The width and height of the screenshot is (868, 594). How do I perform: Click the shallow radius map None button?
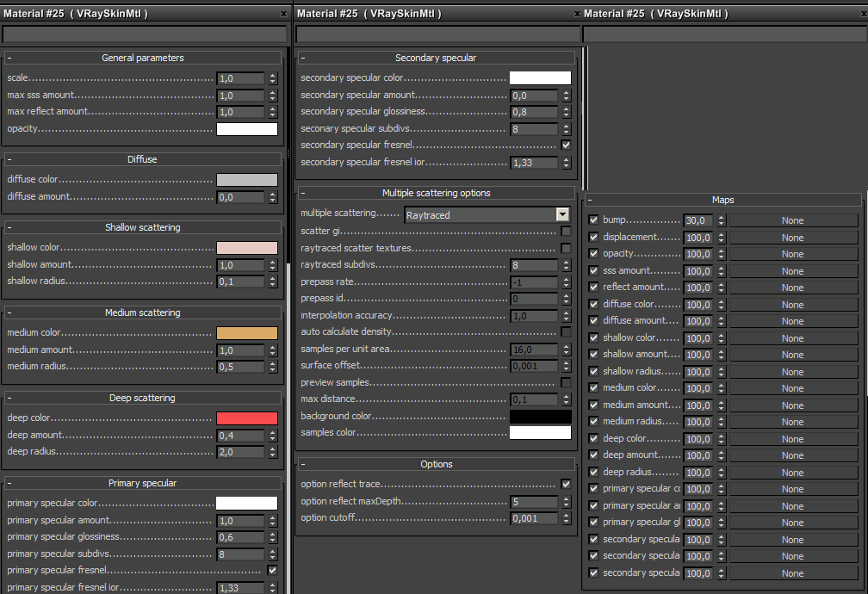point(793,372)
